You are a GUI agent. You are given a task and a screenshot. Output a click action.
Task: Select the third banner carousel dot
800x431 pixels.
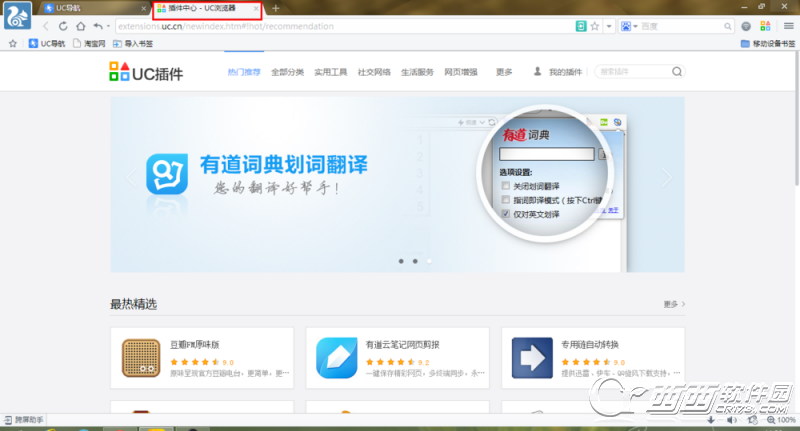click(x=429, y=261)
